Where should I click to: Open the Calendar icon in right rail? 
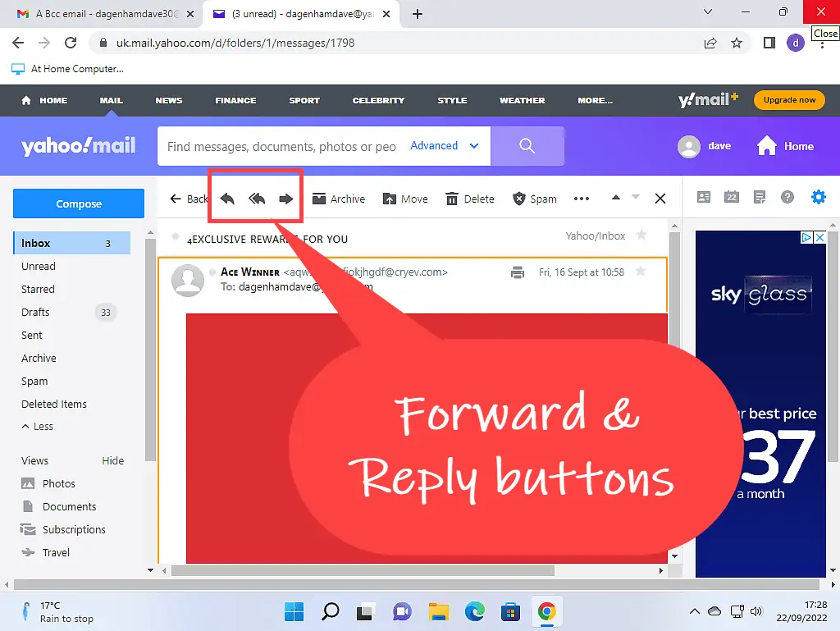731,197
